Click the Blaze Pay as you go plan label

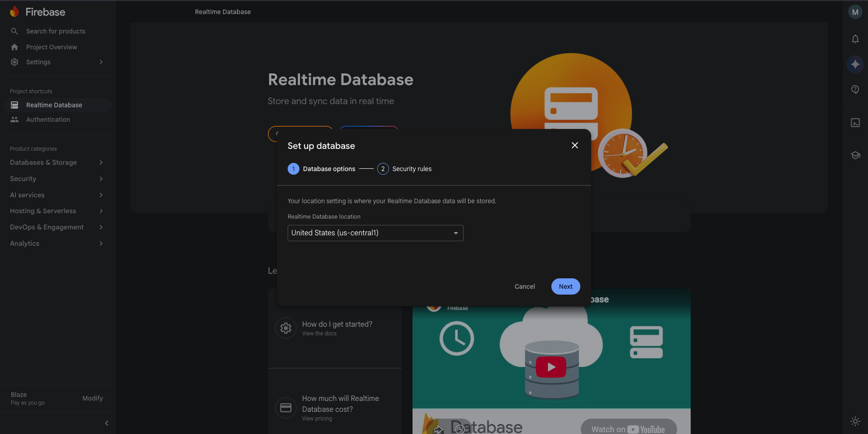pos(28,398)
